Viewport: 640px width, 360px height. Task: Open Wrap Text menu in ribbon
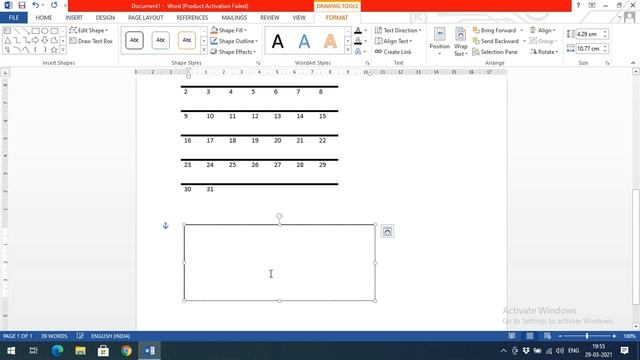[460, 41]
